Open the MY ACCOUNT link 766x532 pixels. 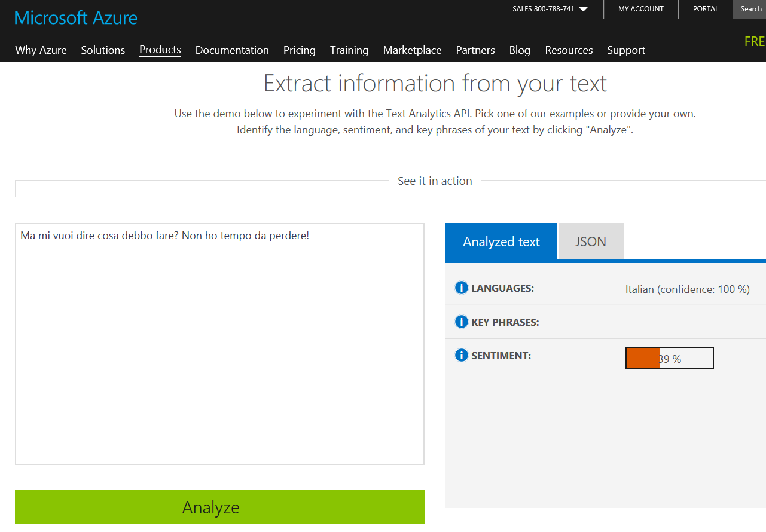pyautogui.click(x=640, y=9)
